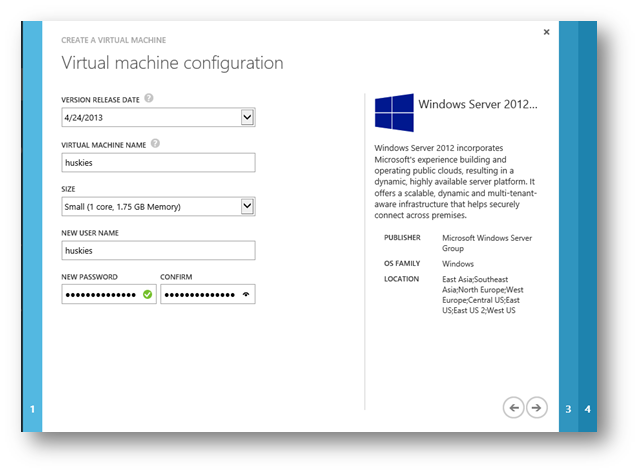This screenshot has height=474, width=639.
Task: Click the CREATE A VIRTUAL MACHINE caption
Action: click(x=114, y=40)
